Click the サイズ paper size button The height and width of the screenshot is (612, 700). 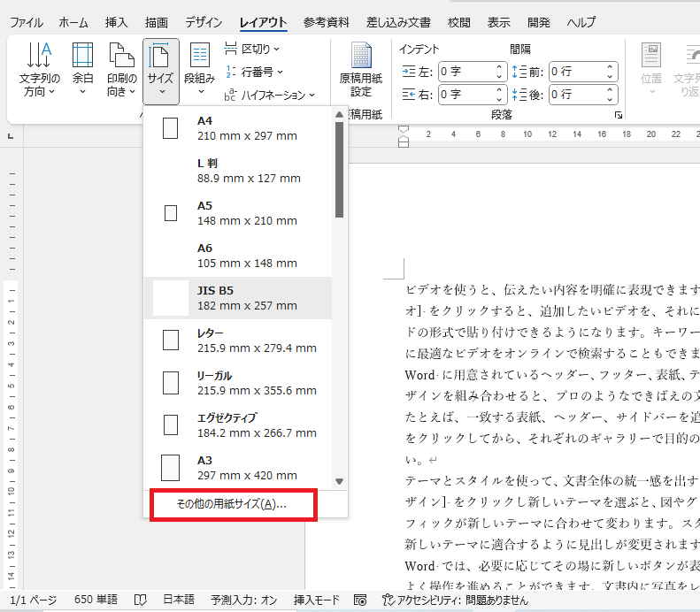pos(161,71)
